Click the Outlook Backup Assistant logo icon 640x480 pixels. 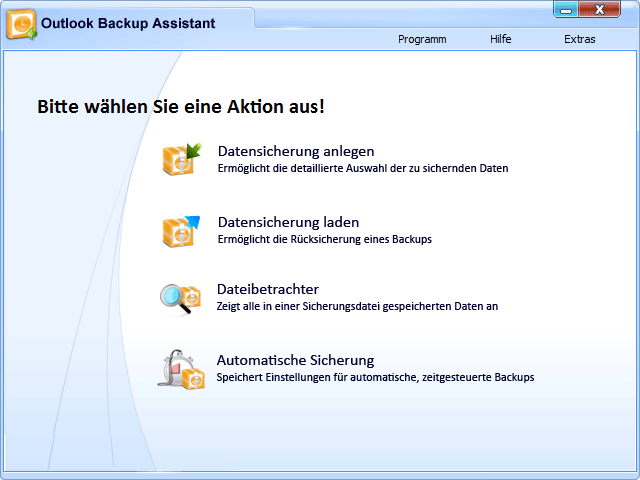click(x=22, y=24)
